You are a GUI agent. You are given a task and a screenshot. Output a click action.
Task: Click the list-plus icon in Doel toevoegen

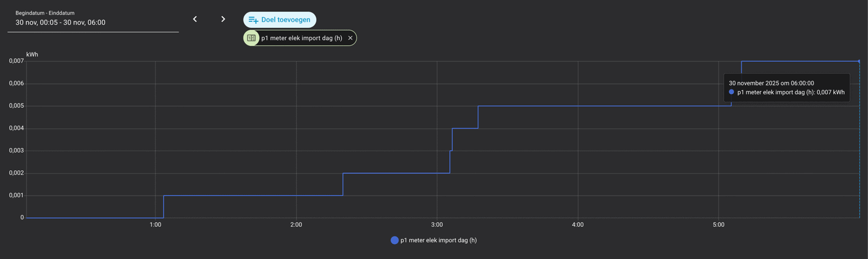coord(253,20)
